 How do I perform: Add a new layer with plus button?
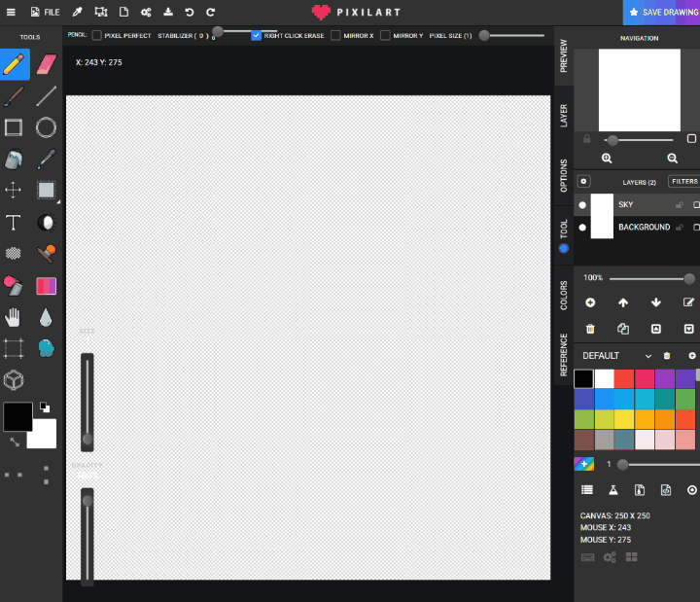[x=590, y=302]
